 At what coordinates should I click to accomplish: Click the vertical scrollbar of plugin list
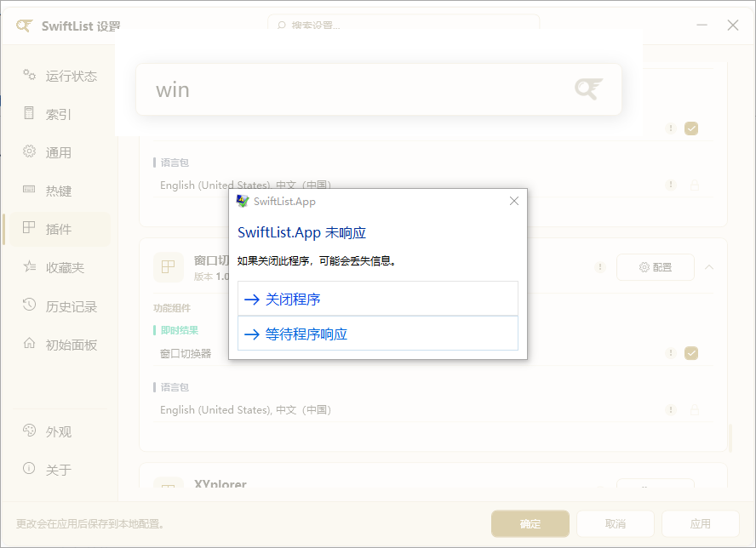(731, 438)
